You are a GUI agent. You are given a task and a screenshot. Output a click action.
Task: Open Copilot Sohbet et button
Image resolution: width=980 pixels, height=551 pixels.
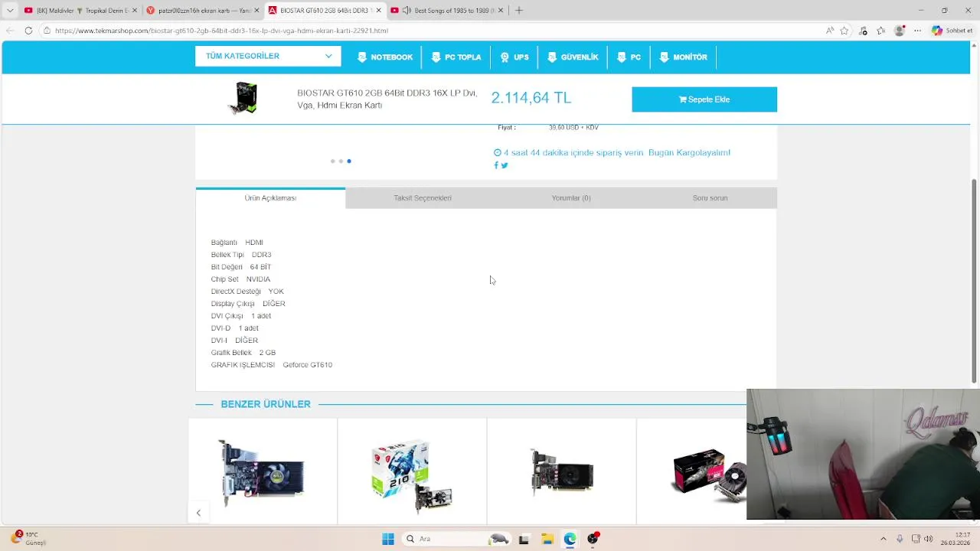[952, 31]
